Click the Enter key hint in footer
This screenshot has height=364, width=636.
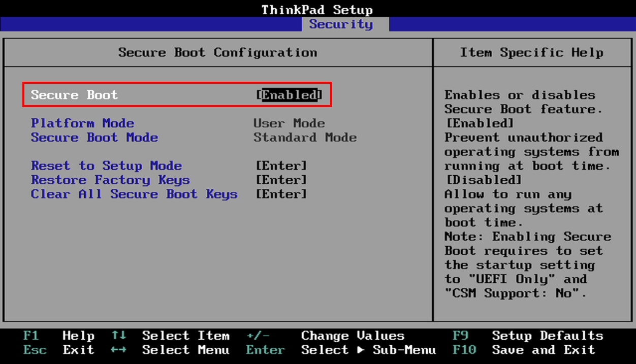265,350
